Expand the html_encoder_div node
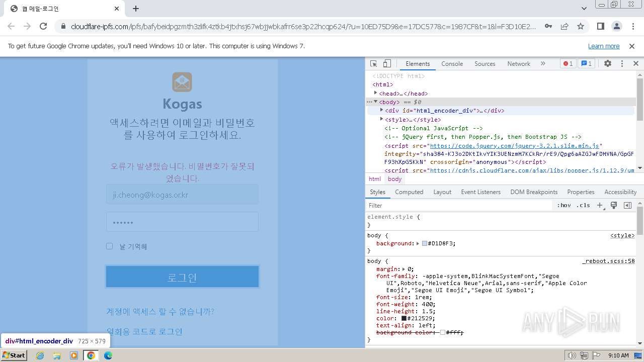 (381, 110)
